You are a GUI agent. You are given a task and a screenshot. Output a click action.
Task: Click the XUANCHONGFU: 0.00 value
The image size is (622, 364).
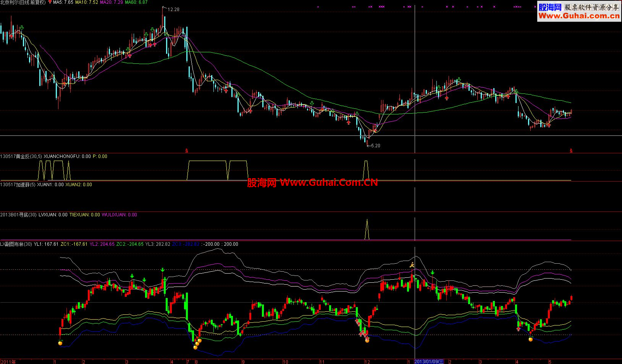67,156
